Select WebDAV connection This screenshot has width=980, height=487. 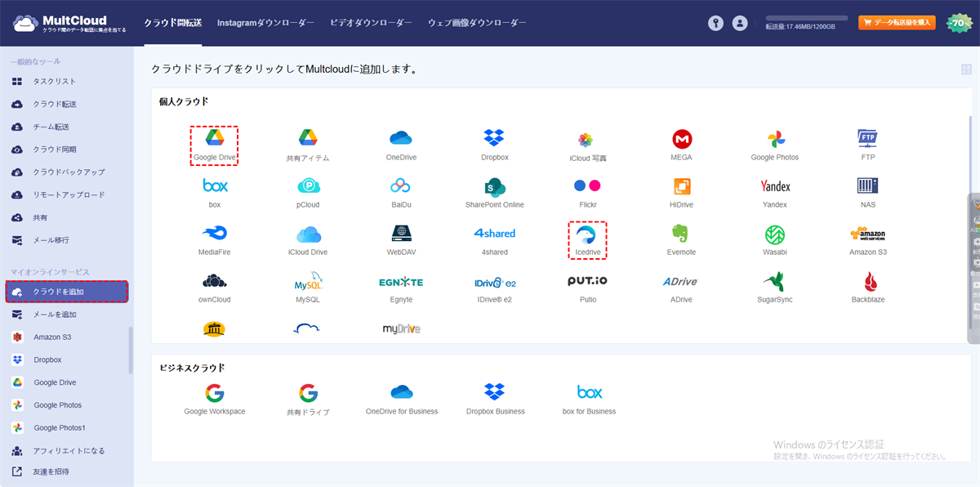(402, 240)
